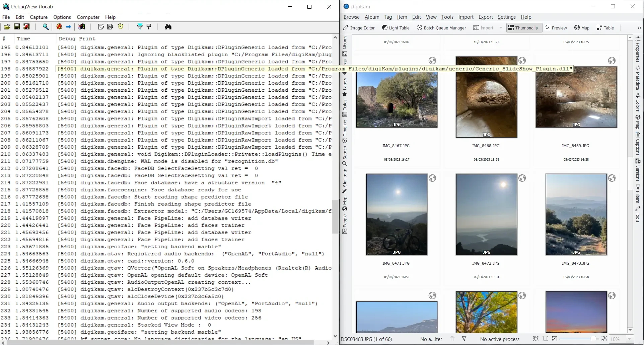Expand the hidden toolbar items chevron
This screenshot has height=345, width=644.
[639, 28]
